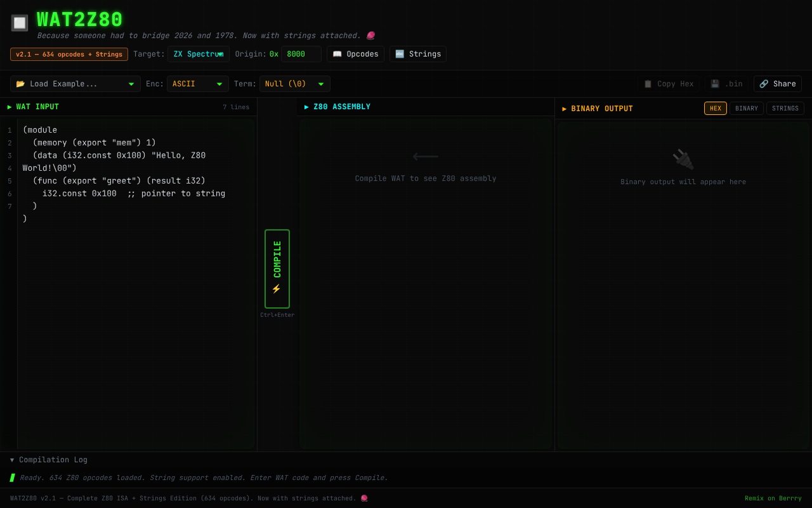Click the WAT INPUT panel header
The image size is (812, 508).
pyautogui.click(x=128, y=107)
